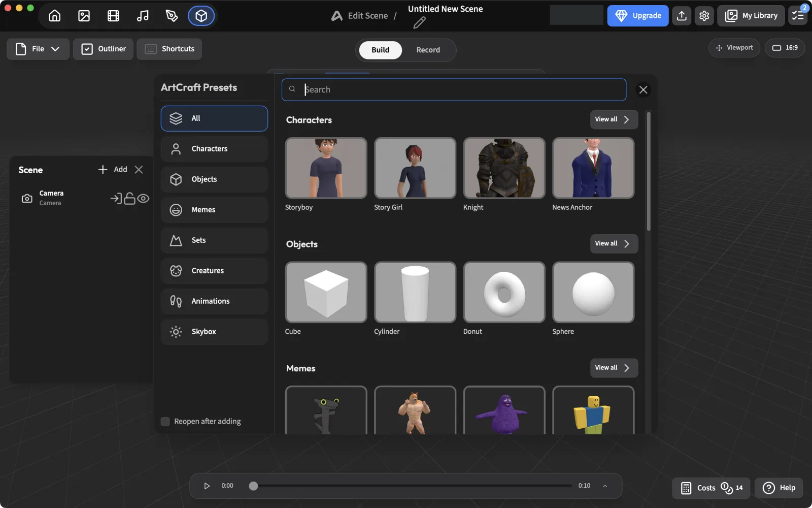Add the Donut object thumbnail
This screenshot has width=812, height=508.
(x=504, y=292)
